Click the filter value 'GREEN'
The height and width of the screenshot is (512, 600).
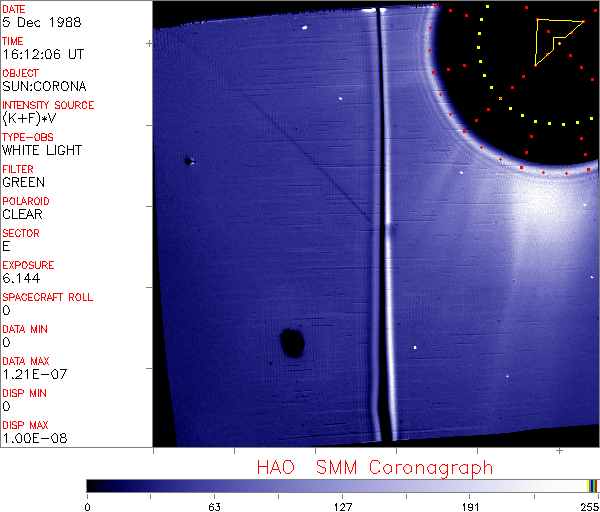coord(24,182)
